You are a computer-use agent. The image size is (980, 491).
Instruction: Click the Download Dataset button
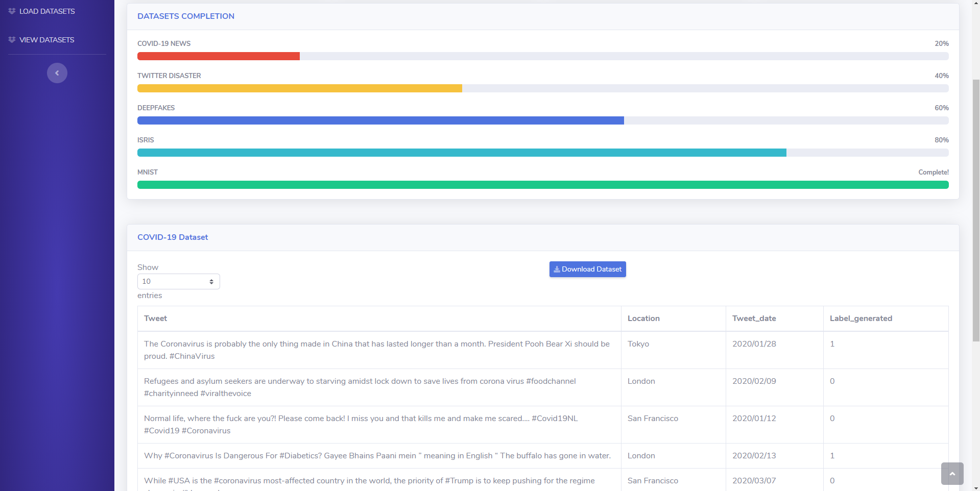coord(587,269)
